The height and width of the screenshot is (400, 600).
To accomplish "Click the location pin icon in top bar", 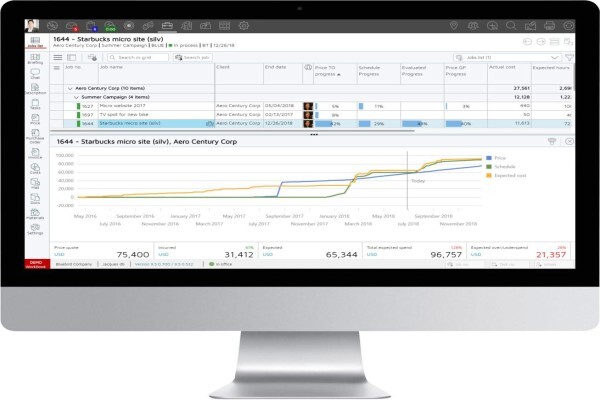I will coord(453,26).
